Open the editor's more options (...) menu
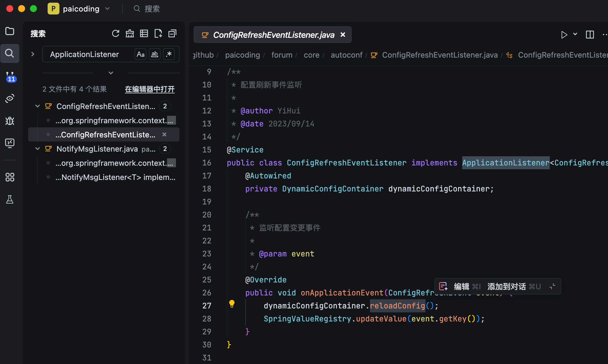The image size is (608, 364). tap(605, 35)
